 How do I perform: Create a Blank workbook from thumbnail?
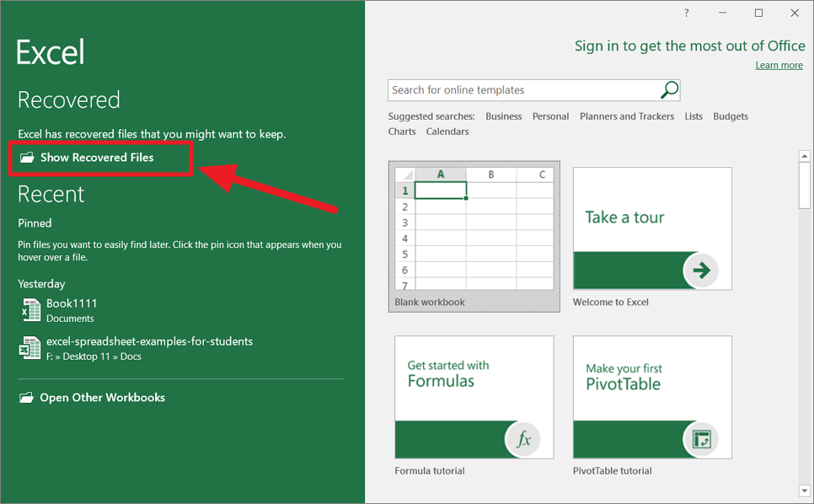pyautogui.click(x=474, y=229)
